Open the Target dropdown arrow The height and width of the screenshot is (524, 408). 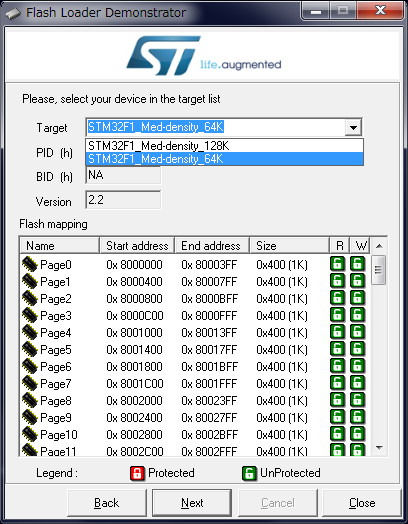pos(353,127)
